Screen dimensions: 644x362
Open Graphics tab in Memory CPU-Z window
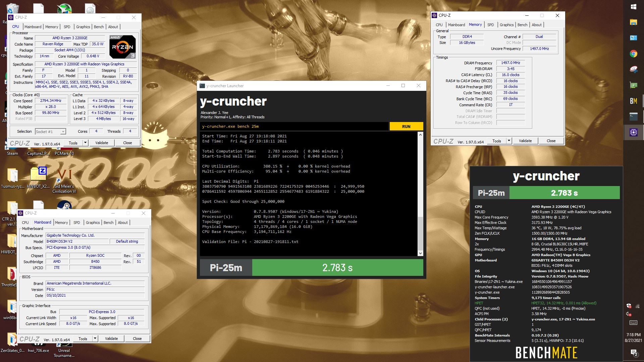pos(506,25)
